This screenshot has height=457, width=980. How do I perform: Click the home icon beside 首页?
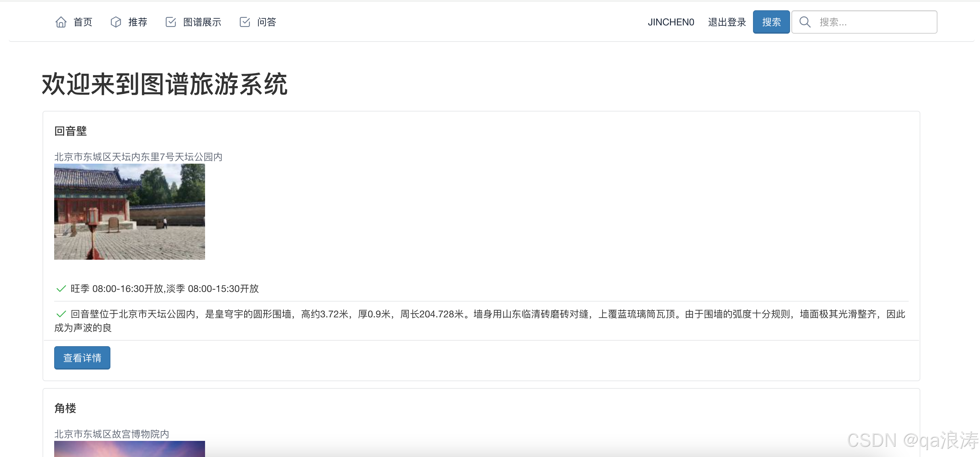61,22
